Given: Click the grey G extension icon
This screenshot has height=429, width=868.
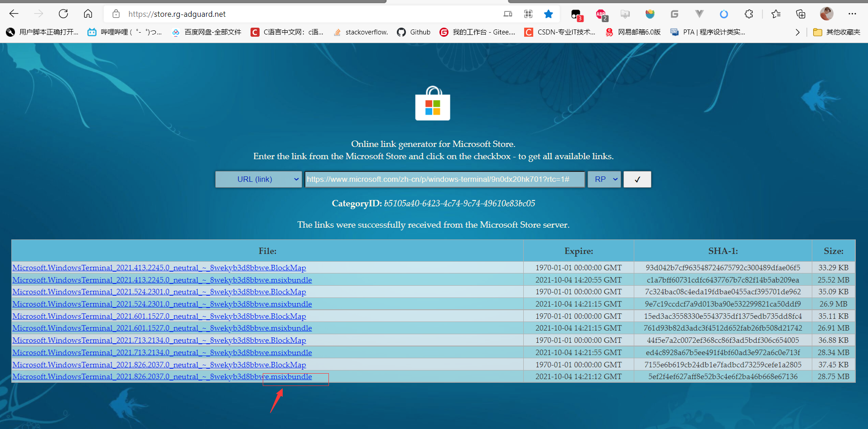Looking at the screenshot, I should pyautogui.click(x=675, y=14).
